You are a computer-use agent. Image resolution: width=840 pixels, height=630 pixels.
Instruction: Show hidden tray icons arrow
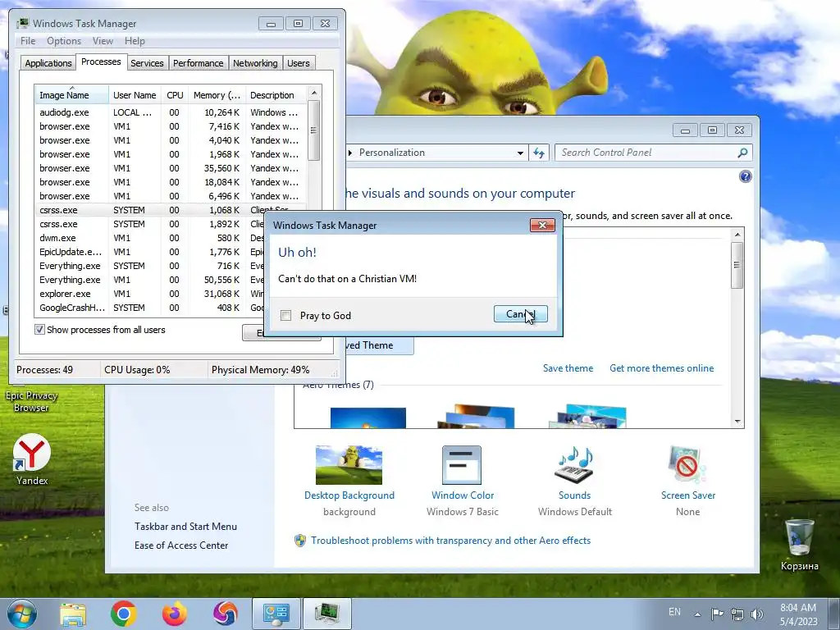click(x=697, y=614)
